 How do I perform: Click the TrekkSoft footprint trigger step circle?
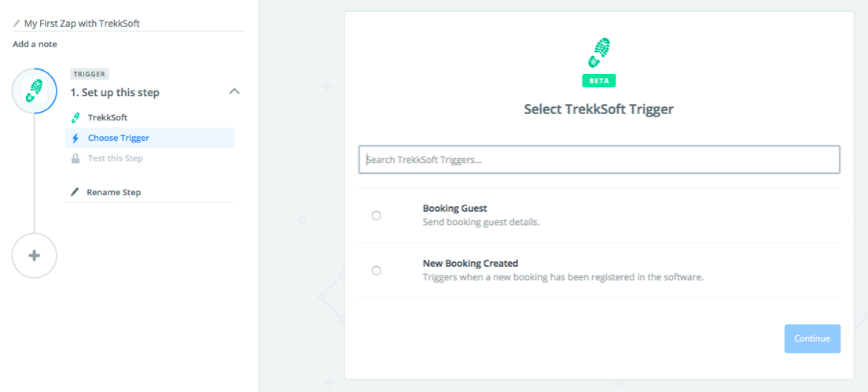35,91
